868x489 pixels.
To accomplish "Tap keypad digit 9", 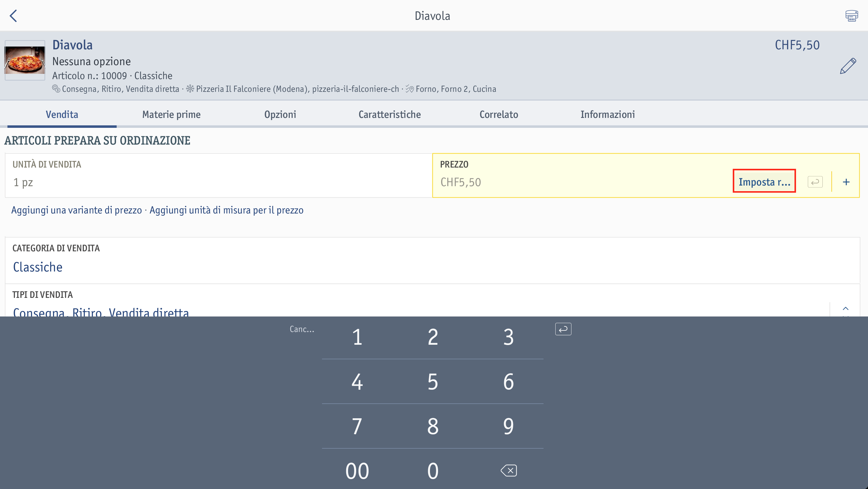I will pyautogui.click(x=508, y=426).
